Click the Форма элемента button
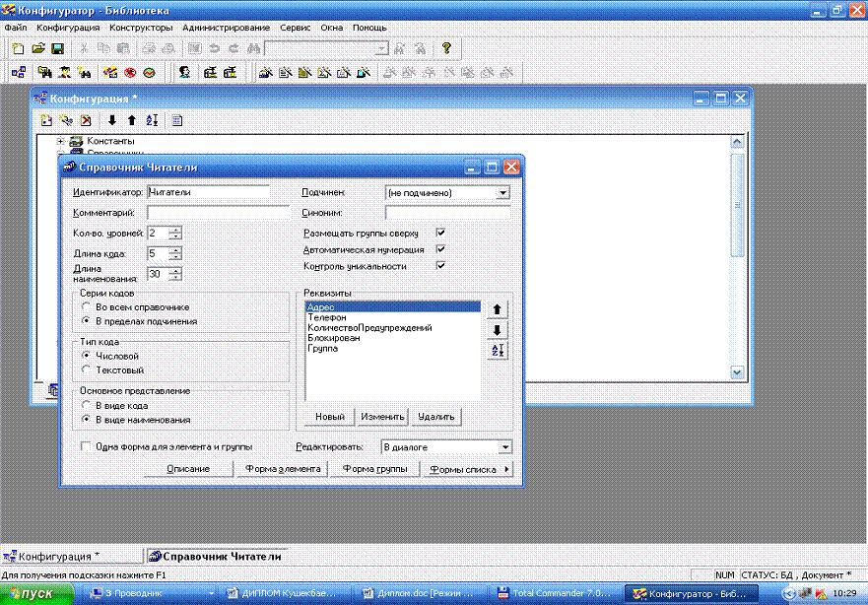 tap(283, 470)
